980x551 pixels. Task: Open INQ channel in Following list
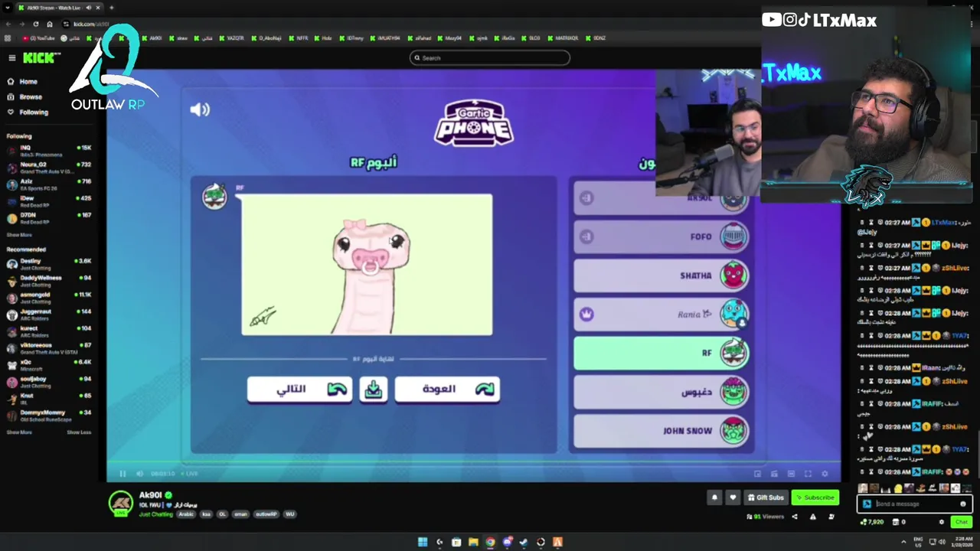49,150
